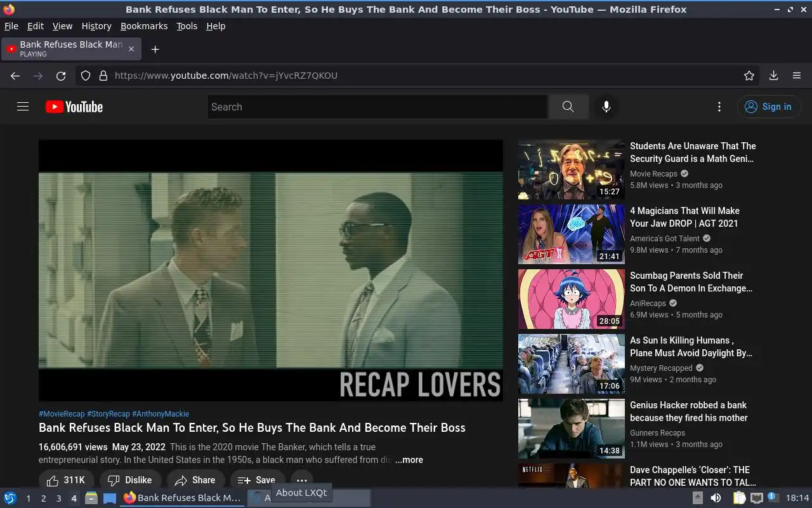Open Firefox View menu
The width and height of the screenshot is (812, 508).
click(62, 26)
